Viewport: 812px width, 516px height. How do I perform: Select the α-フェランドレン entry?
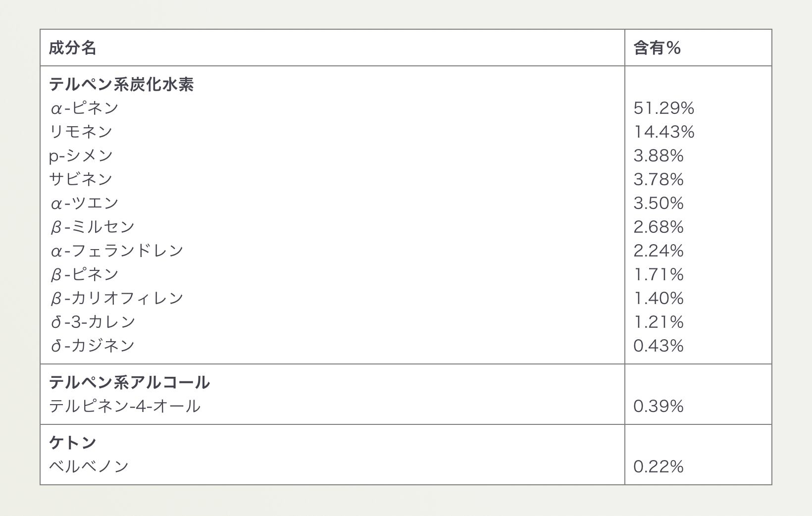[116, 251]
